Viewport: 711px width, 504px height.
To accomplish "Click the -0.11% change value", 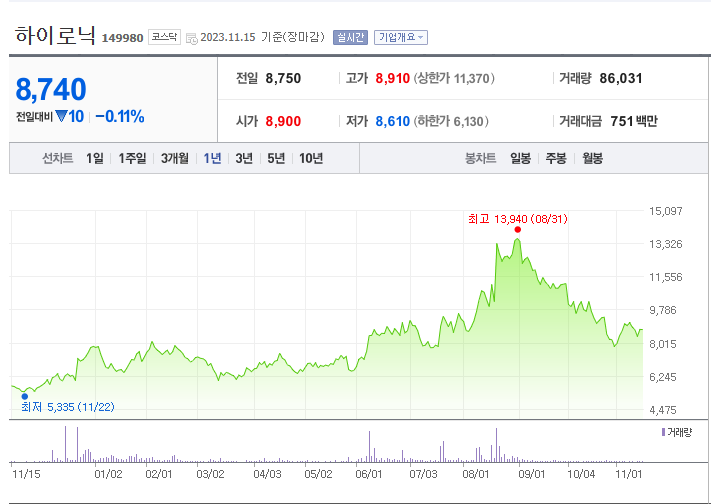I will click(120, 117).
